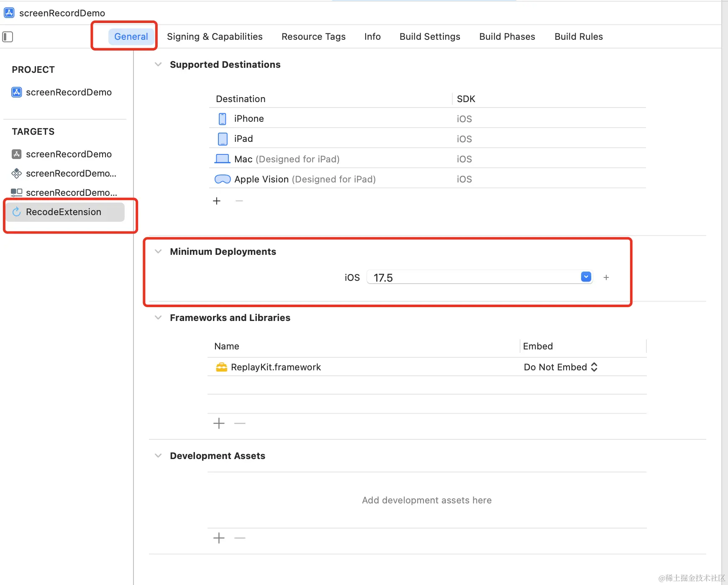Open the iOS deployment version dropdown
Image resolution: width=728 pixels, height=585 pixels.
click(x=586, y=277)
